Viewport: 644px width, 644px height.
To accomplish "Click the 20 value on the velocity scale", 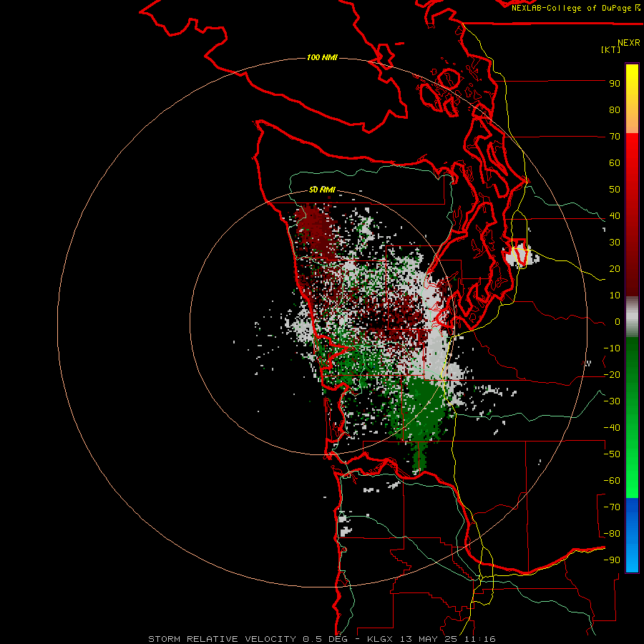I will point(615,269).
